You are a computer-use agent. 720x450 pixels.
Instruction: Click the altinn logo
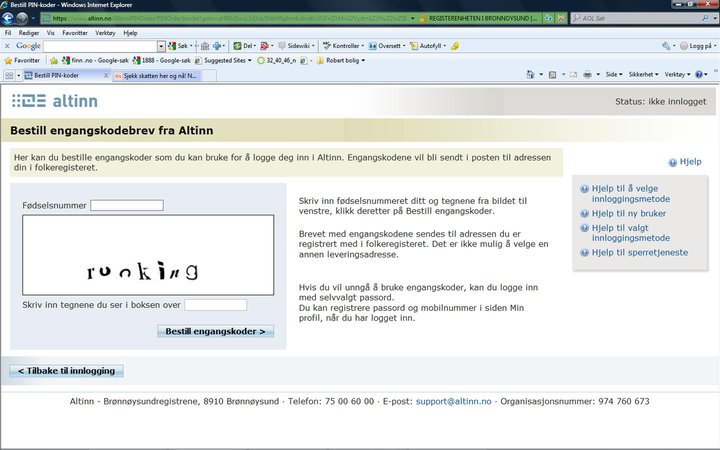[55, 101]
